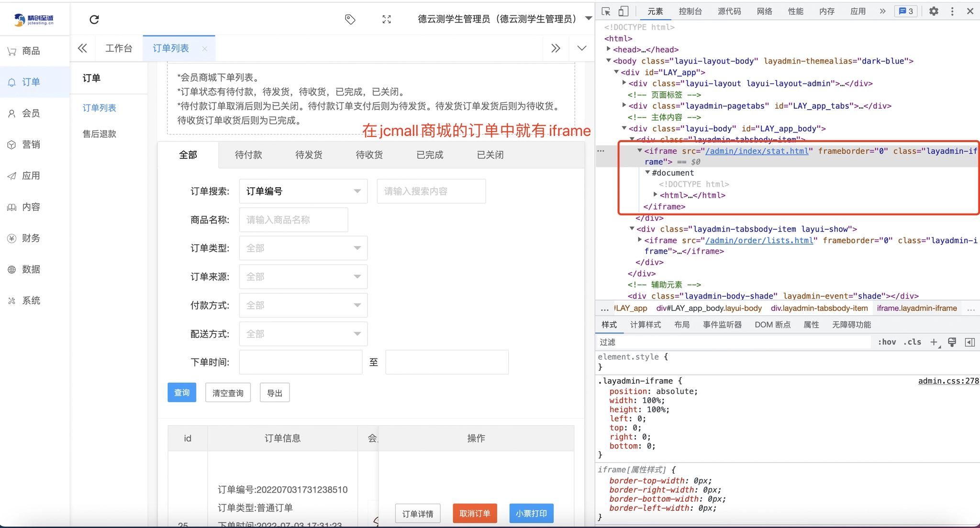Focus the 商品名称 input field
This screenshot has height=528, width=980.
pos(293,220)
